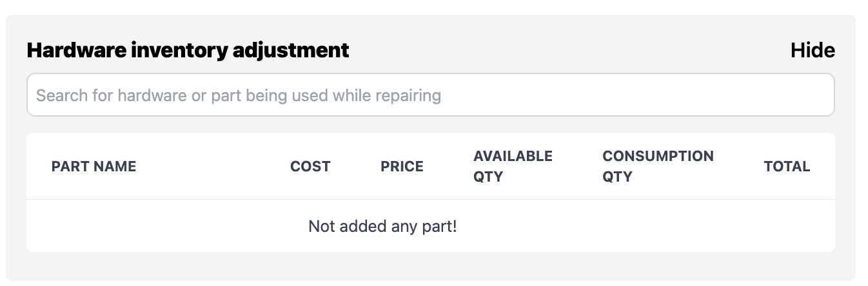868x286 pixels.
Task: Select the COST column header
Action: [x=310, y=166]
